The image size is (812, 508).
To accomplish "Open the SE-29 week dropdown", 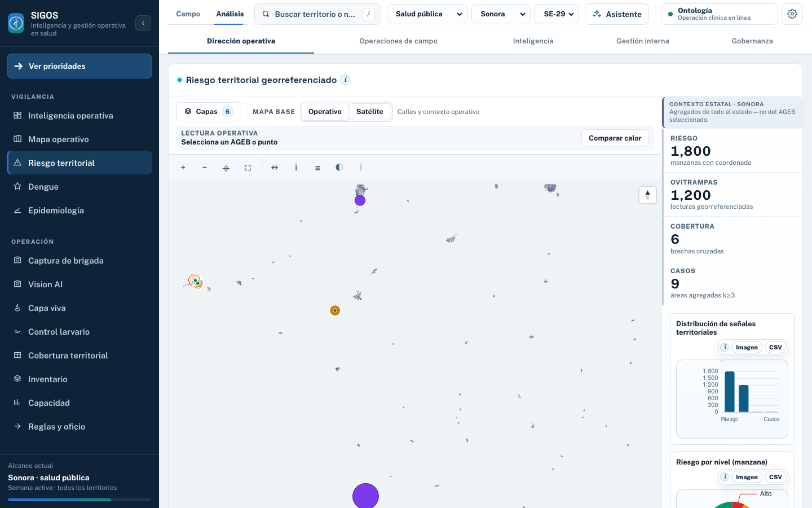I will point(557,14).
